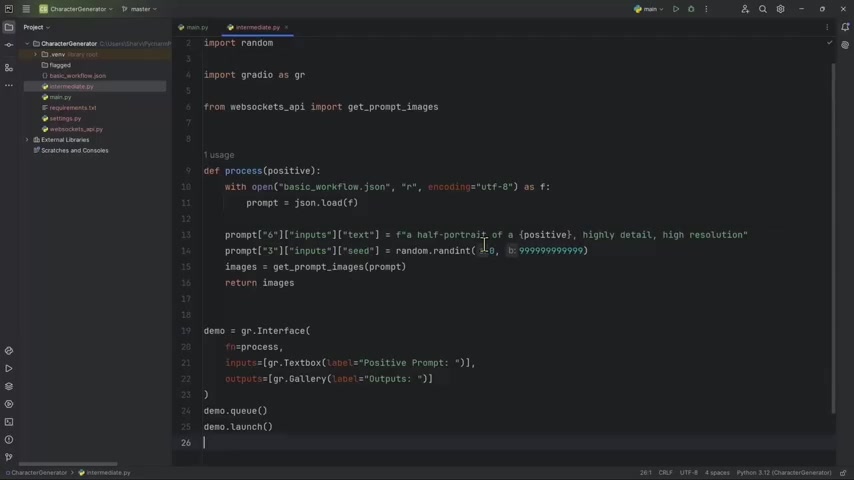
Task: Open Code With Me user icon
Action: (745, 9)
